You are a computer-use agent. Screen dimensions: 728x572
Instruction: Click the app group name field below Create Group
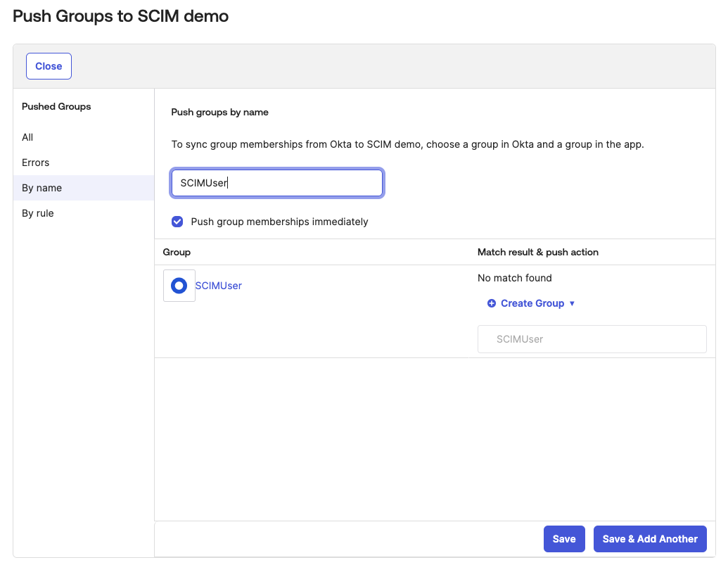pyautogui.click(x=592, y=339)
